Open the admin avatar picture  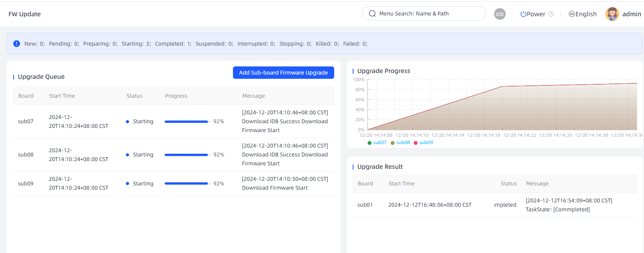[x=612, y=14]
